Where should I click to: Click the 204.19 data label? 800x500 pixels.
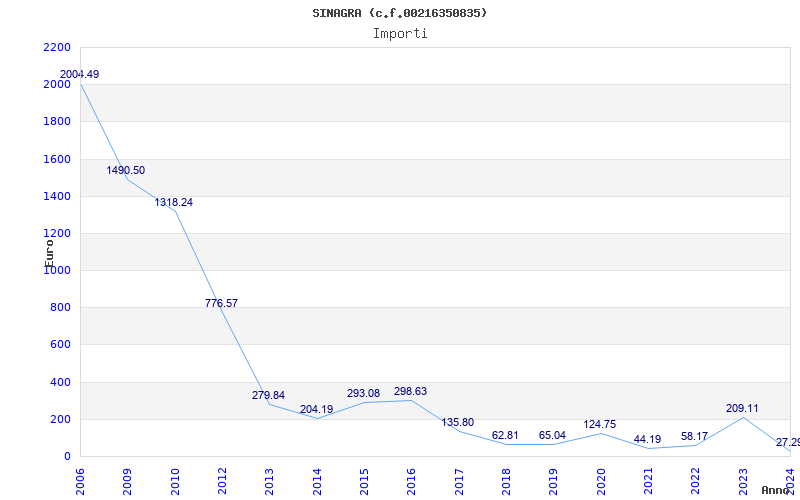coord(316,410)
